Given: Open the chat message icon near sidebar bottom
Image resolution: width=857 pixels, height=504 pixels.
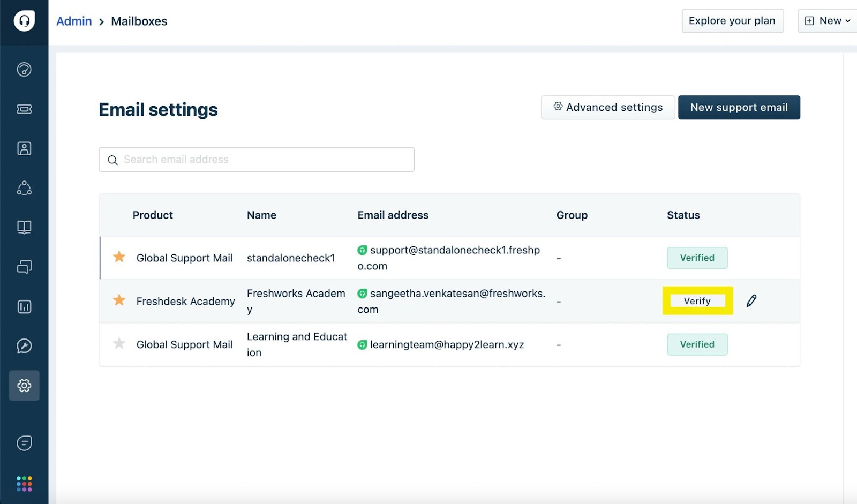Looking at the screenshot, I should click(24, 443).
